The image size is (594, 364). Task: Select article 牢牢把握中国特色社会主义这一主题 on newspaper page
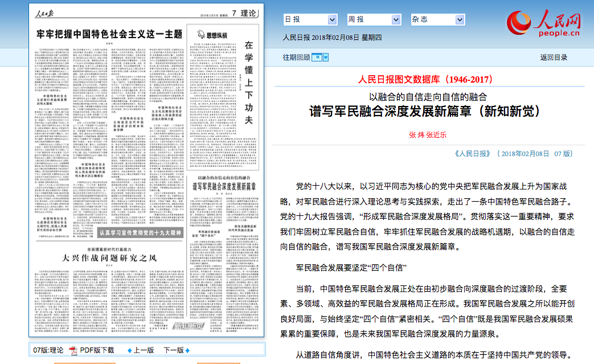coord(109,35)
